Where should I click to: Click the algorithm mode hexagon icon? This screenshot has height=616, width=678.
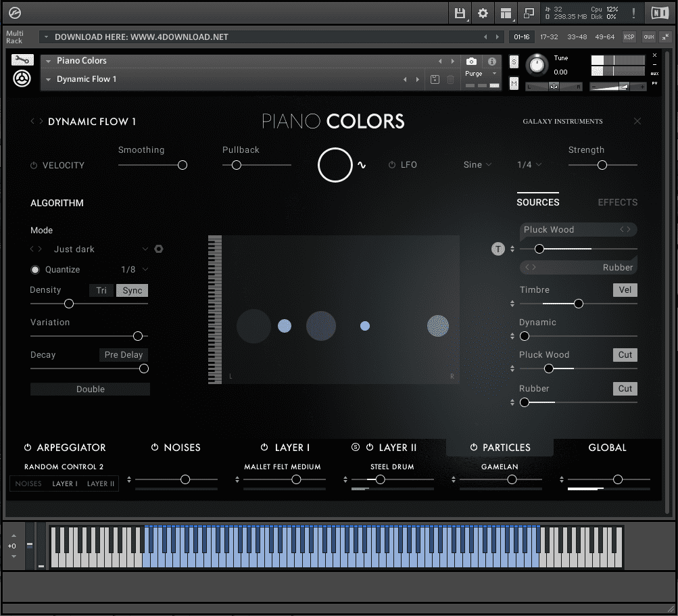coord(159,249)
